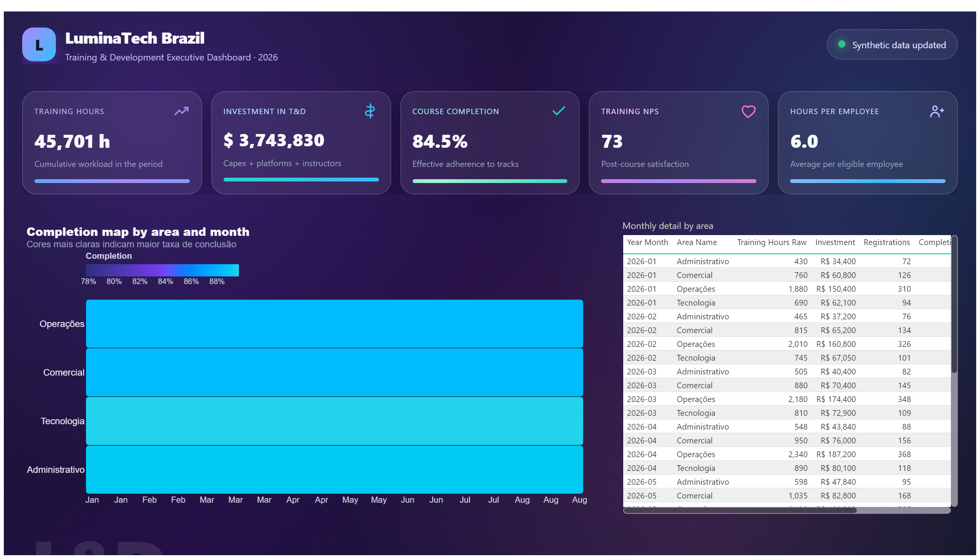
Task: Click the 88% legend tick label
Action: click(x=217, y=281)
